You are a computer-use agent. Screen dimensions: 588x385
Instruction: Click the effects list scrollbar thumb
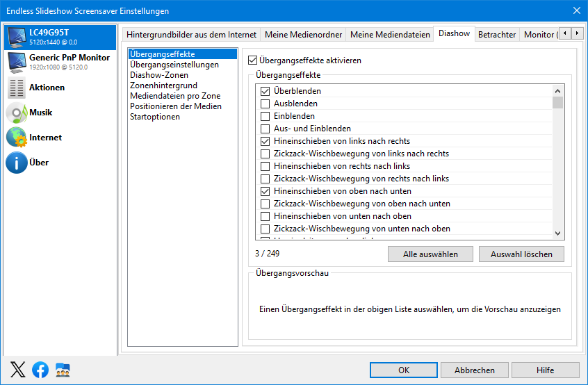click(x=557, y=102)
